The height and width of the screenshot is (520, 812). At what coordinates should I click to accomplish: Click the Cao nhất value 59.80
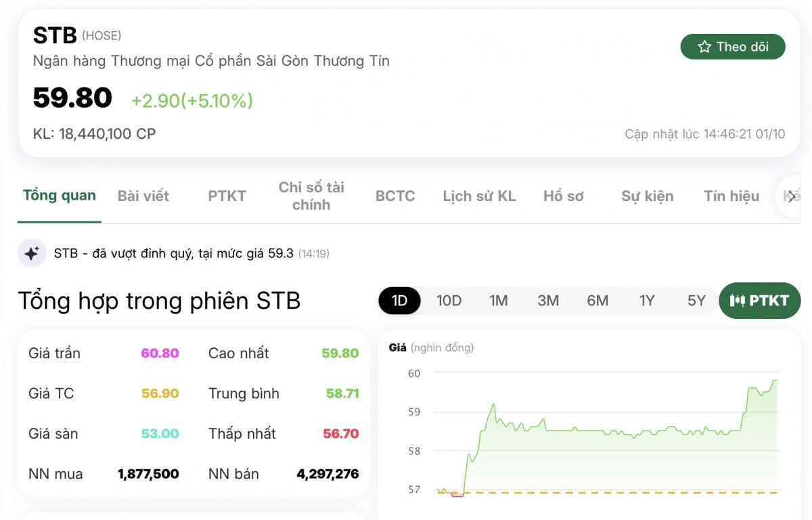(x=340, y=353)
